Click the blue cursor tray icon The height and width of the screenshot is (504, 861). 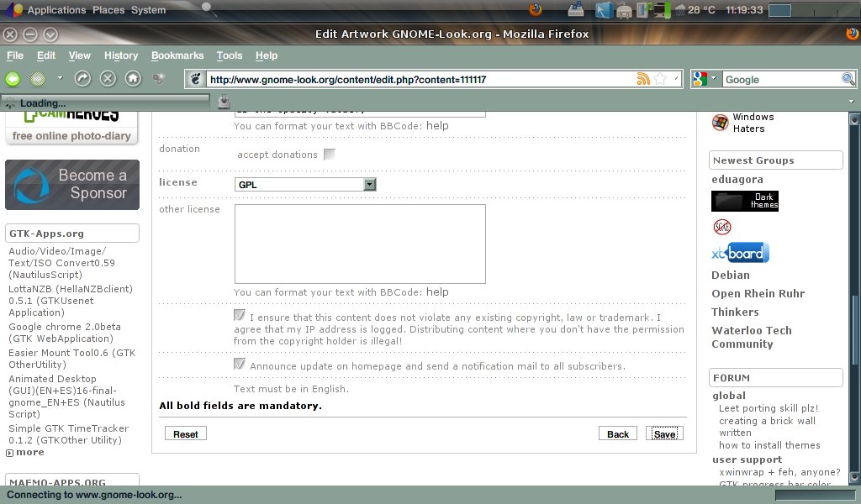(x=604, y=10)
